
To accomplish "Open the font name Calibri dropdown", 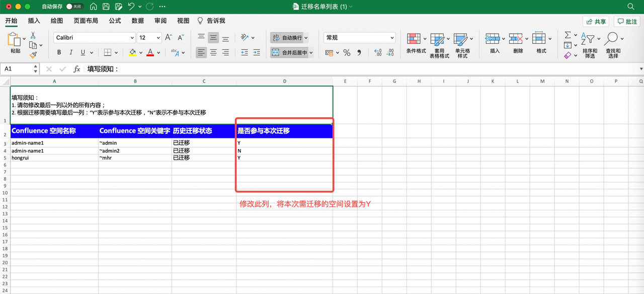I will point(132,38).
